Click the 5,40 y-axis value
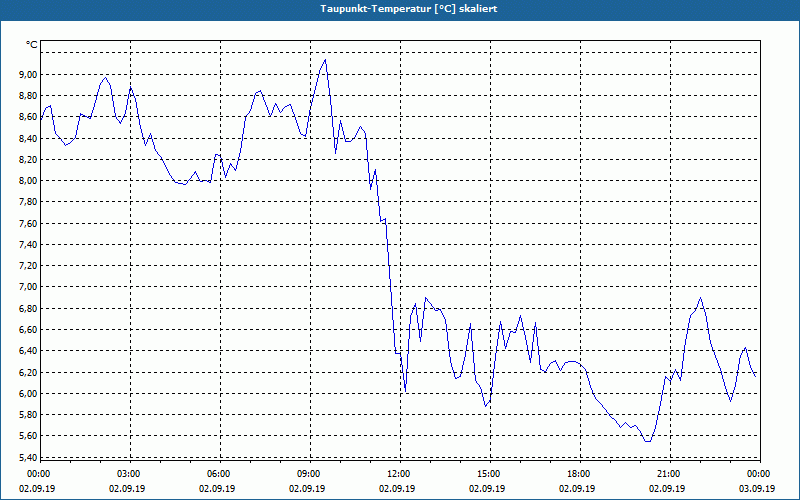This screenshot has height=500, width=800. pos(27,457)
